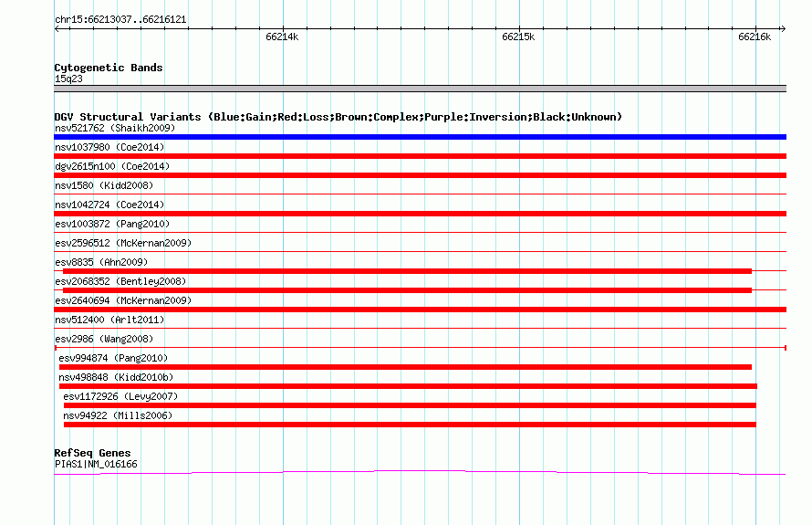Select the RefSeq Genes track title
Screen dimensions: 812x525
tap(92, 453)
